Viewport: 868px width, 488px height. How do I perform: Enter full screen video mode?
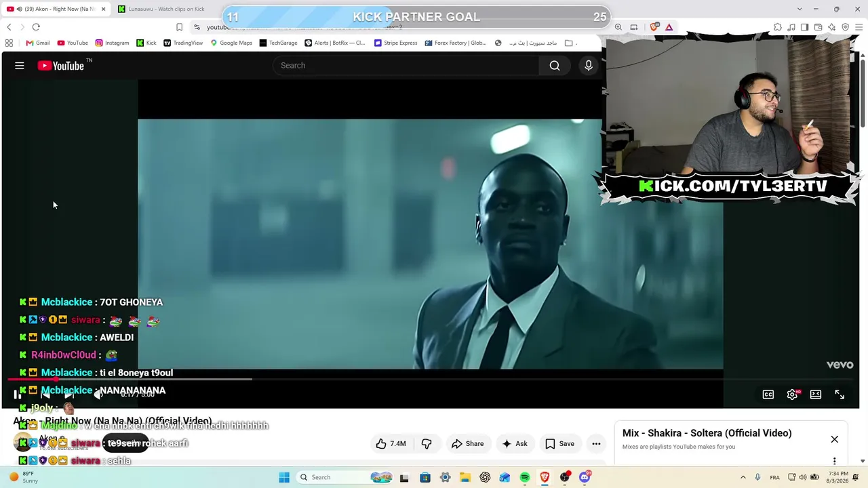[840, 394]
